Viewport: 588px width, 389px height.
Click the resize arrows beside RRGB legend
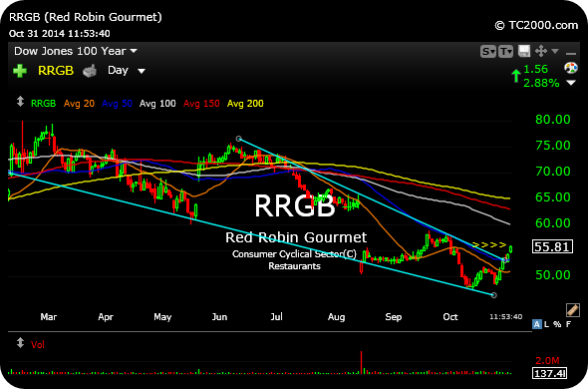20,102
